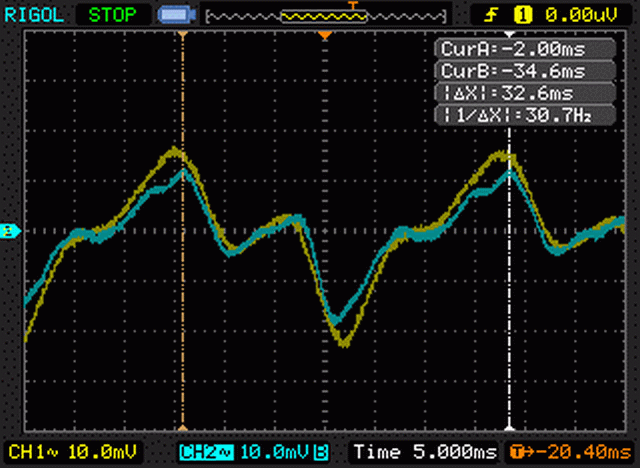Click the orange T marker above the memory bar

[x=353, y=5]
